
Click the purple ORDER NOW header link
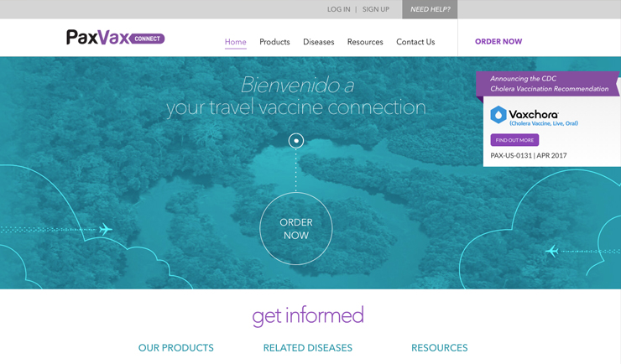coord(498,42)
